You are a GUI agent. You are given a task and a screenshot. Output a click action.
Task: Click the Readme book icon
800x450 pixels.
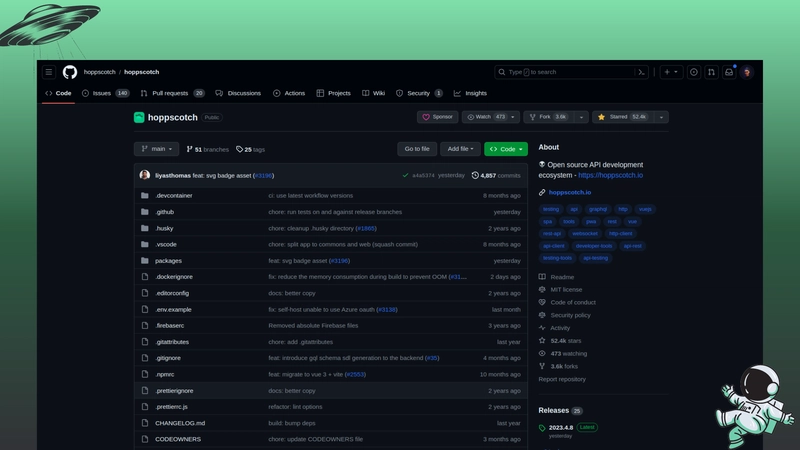[x=542, y=277]
